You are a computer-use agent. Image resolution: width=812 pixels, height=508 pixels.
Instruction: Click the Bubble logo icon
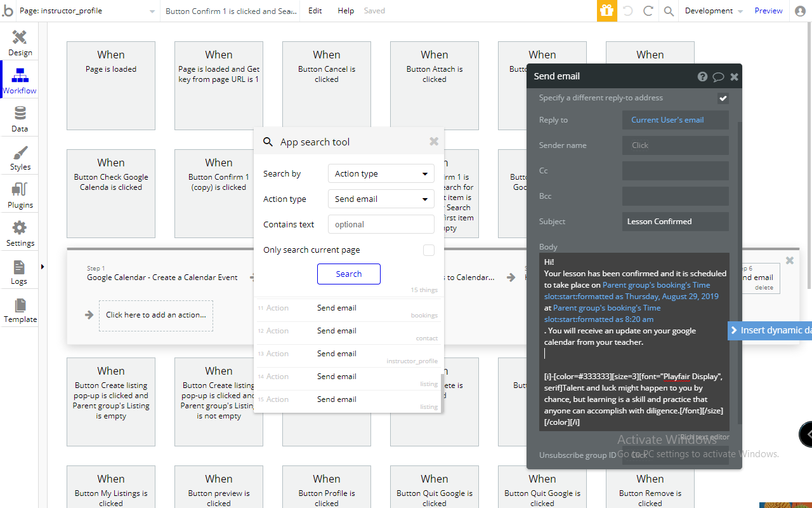[8, 11]
